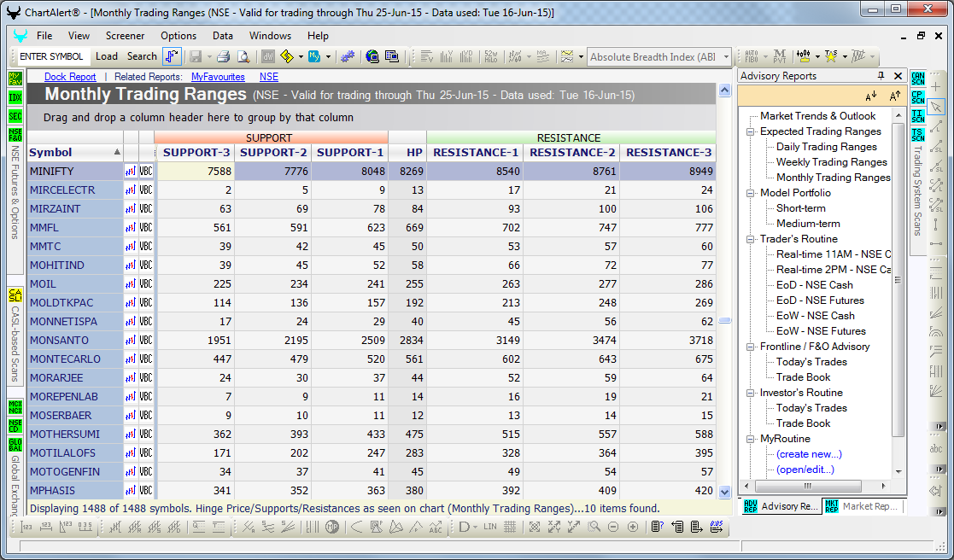Click the 52w HiLo toolbar icon
Image resolution: width=954 pixels, height=560 pixels.
pyautogui.click(x=490, y=56)
